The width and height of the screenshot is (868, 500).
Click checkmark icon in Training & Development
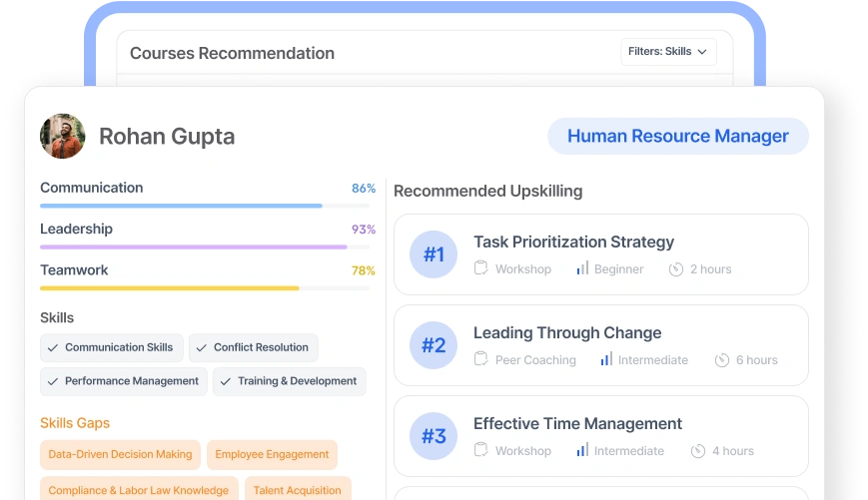[x=226, y=381]
